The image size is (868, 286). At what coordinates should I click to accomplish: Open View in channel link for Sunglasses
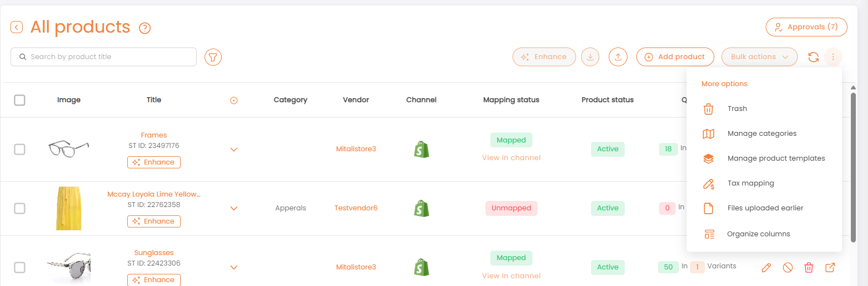(x=511, y=276)
